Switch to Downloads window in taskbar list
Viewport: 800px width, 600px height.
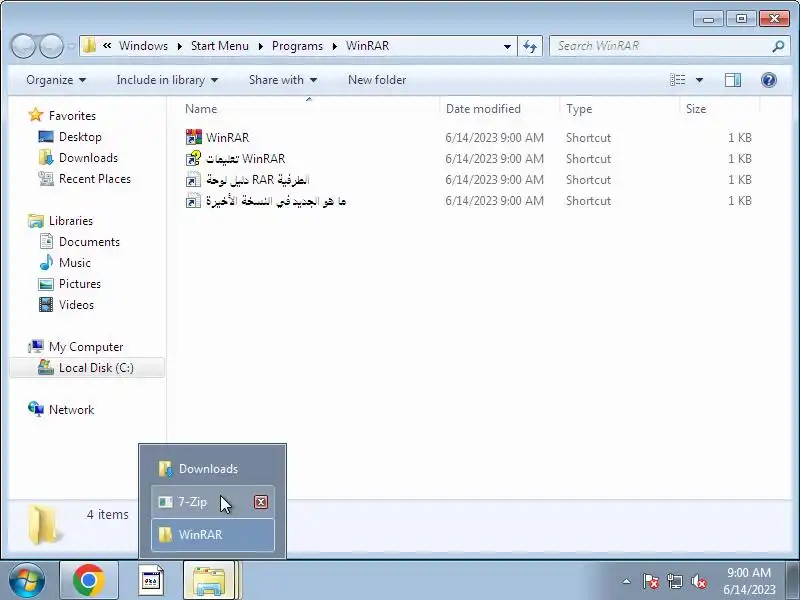213,468
